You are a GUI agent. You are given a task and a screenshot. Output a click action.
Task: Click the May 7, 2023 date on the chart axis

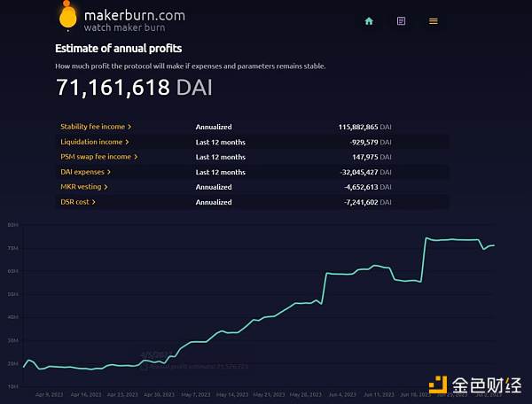pos(196,394)
